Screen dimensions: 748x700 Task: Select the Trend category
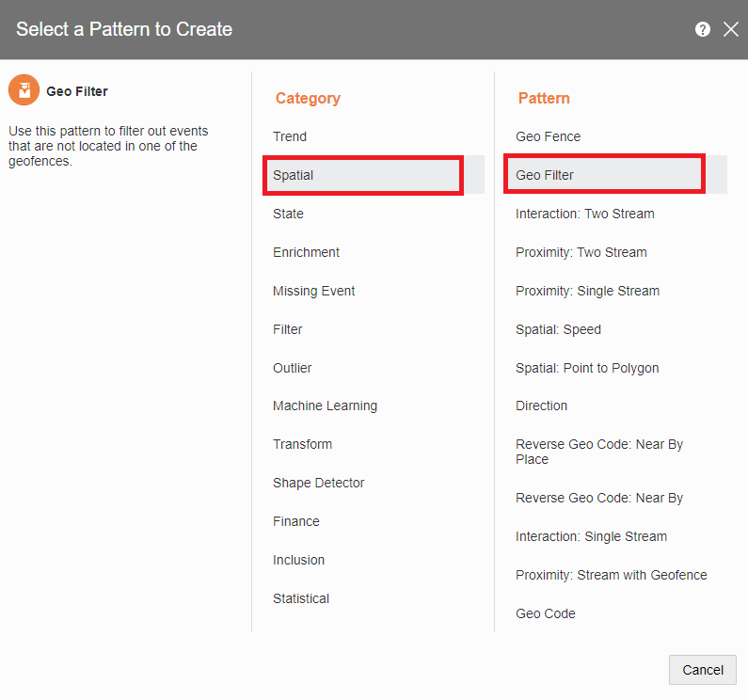pos(290,136)
